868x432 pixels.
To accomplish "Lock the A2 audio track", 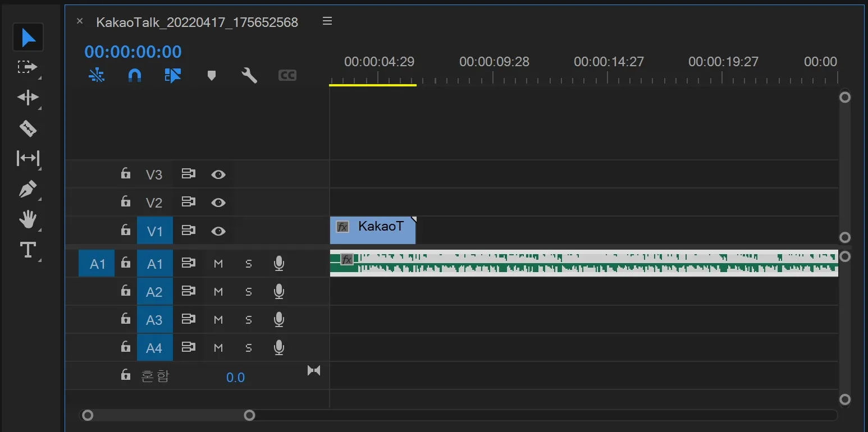I will (126, 291).
